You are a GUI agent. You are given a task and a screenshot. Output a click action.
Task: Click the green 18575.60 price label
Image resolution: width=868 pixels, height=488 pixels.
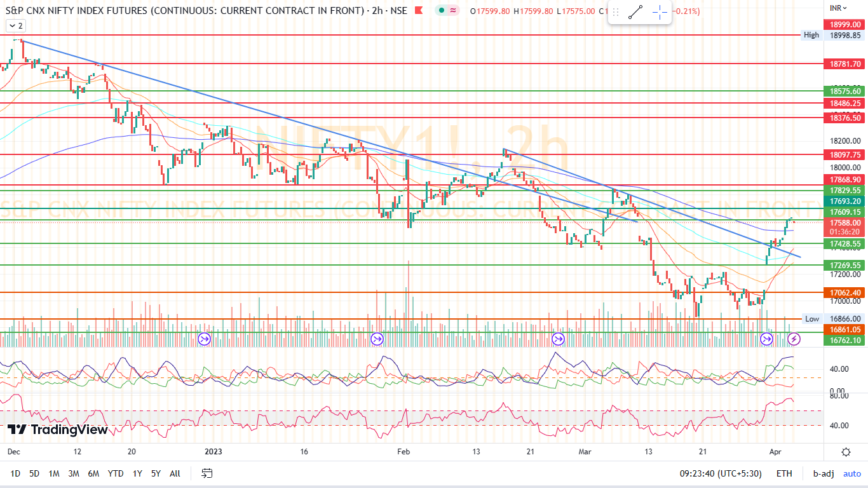[844, 91]
